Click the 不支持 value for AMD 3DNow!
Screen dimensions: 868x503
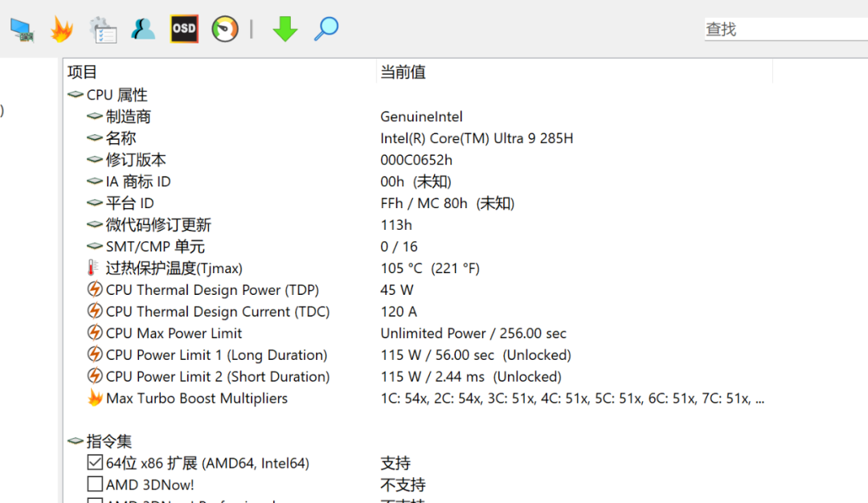click(403, 485)
